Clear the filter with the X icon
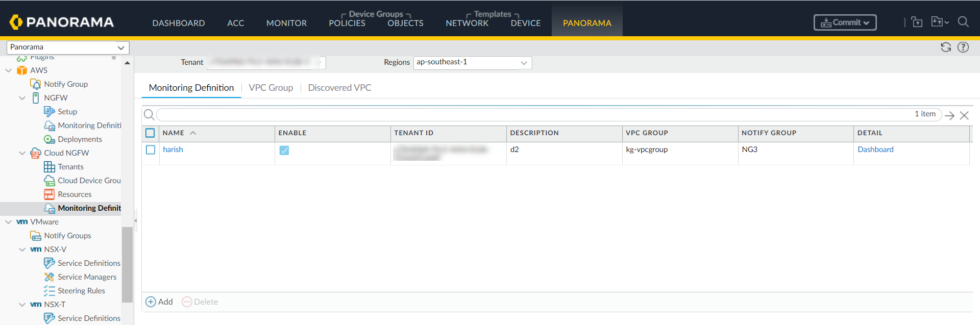Viewport: 980px width, 325px height. click(x=964, y=116)
